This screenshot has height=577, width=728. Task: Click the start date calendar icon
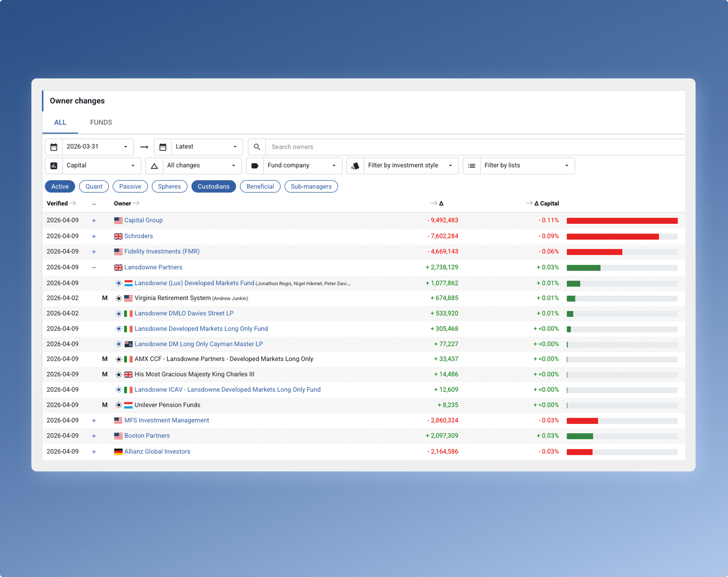click(x=54, y=147)
